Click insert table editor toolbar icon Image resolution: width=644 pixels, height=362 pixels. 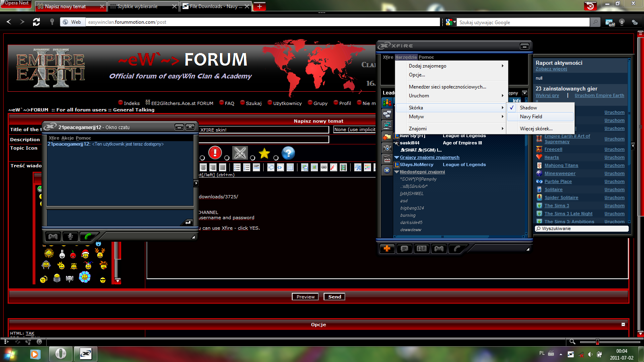tap(290, 167)
